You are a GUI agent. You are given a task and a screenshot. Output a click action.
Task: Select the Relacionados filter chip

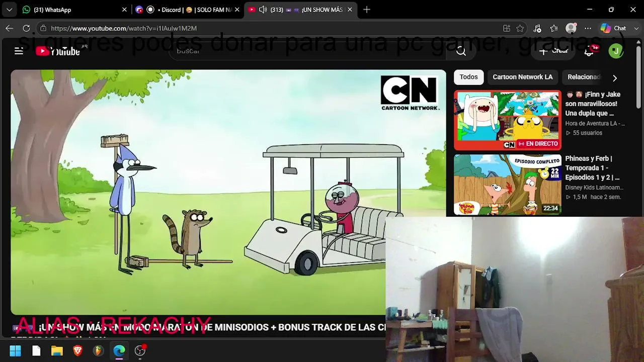(x=584, y=77)
